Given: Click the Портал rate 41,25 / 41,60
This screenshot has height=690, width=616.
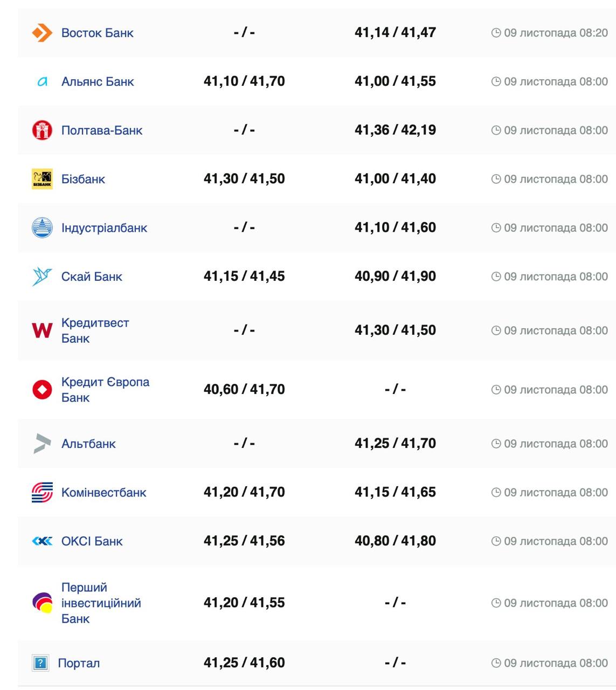Looking at the screenshot, I should tap(244, 663).
